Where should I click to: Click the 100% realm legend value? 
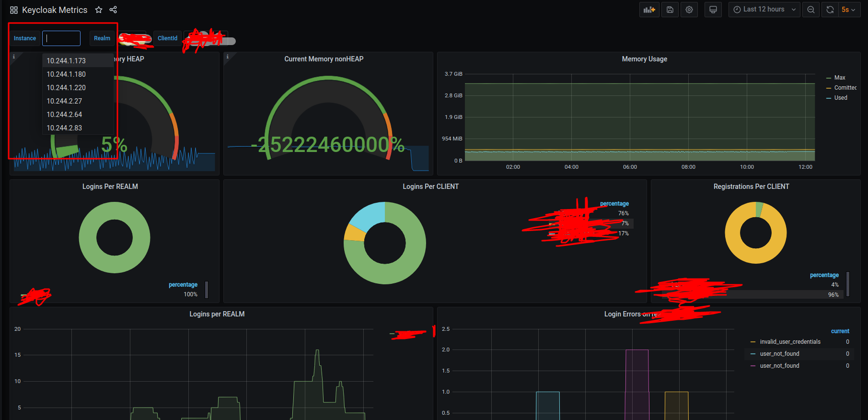(191, 294)
